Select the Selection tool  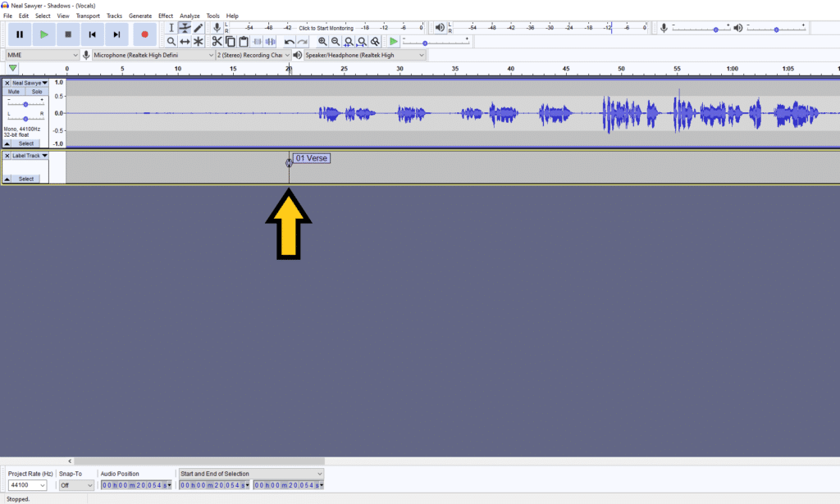(x=171, y=27)
